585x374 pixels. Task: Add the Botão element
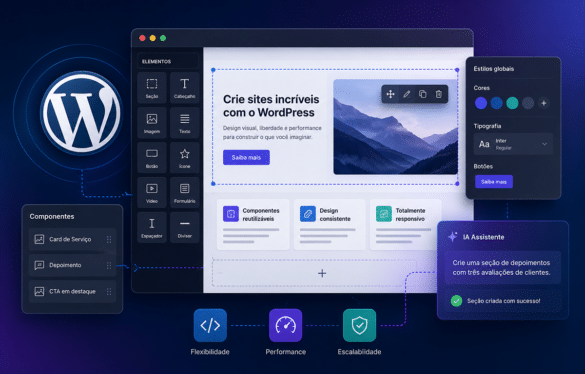point(152,158)
